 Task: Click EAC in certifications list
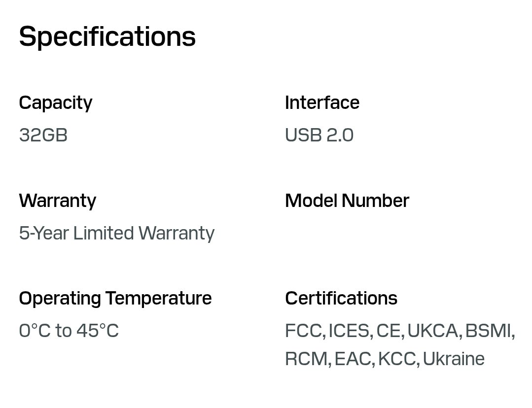[x=353, y=359]
